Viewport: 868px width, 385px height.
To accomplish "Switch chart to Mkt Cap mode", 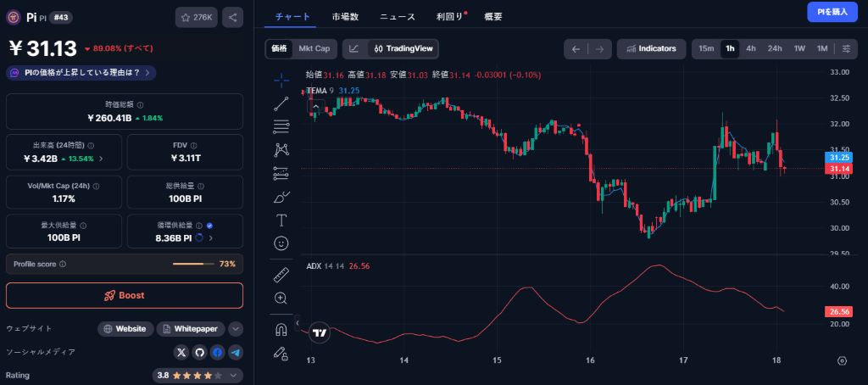I will click(x=314, y=48).
